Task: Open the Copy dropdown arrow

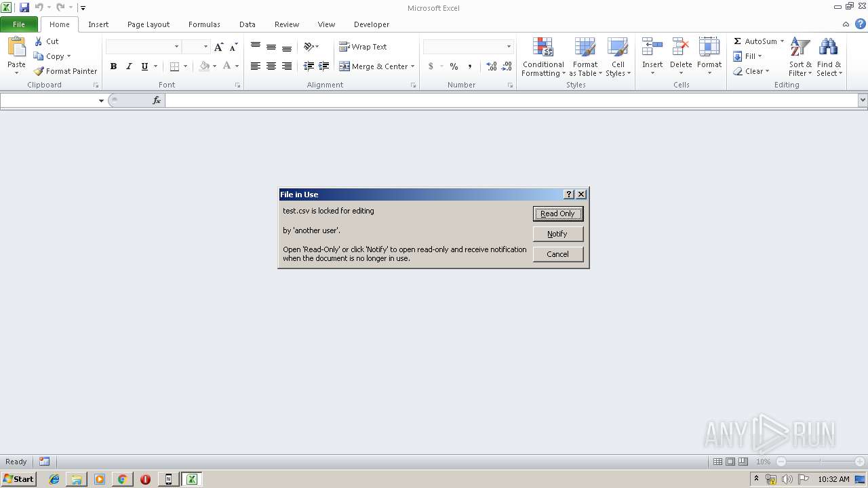Action: pos(68,56)
